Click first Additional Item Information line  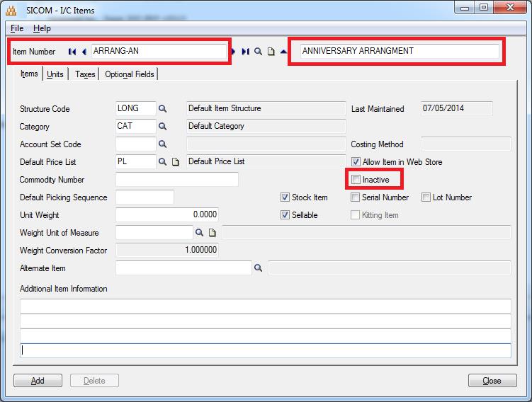tap(266, 306)
